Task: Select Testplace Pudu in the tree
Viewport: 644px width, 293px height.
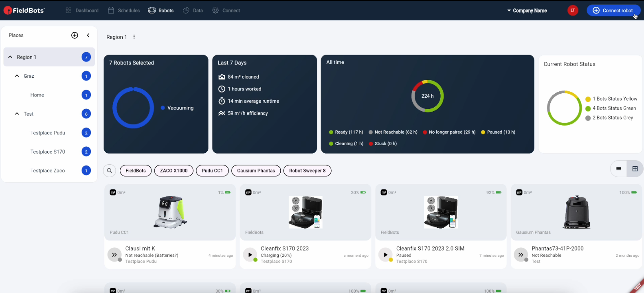Action: (x=48, y=133)
